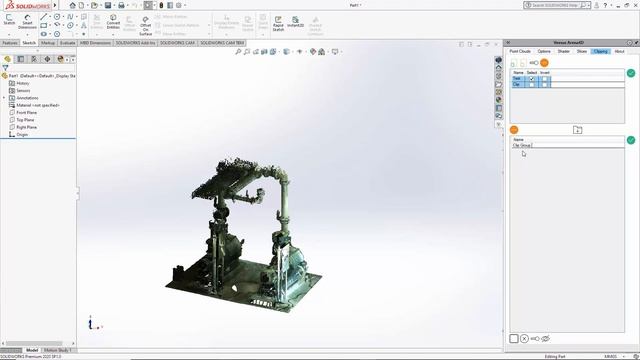Click the orange round button above the group list
The height and width of the screenshot is (360, 640).
click(x=514, y=130)
